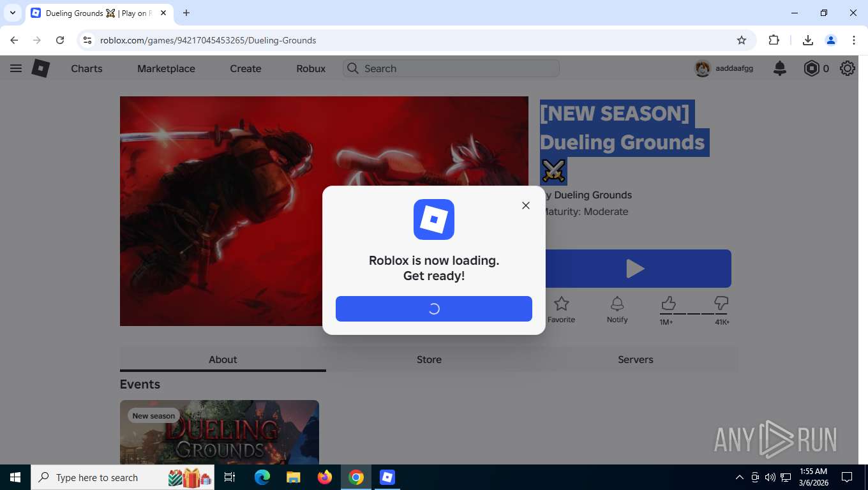Click the highlighted game title text
The image size is (868, 490).
[x=625, y=142]
